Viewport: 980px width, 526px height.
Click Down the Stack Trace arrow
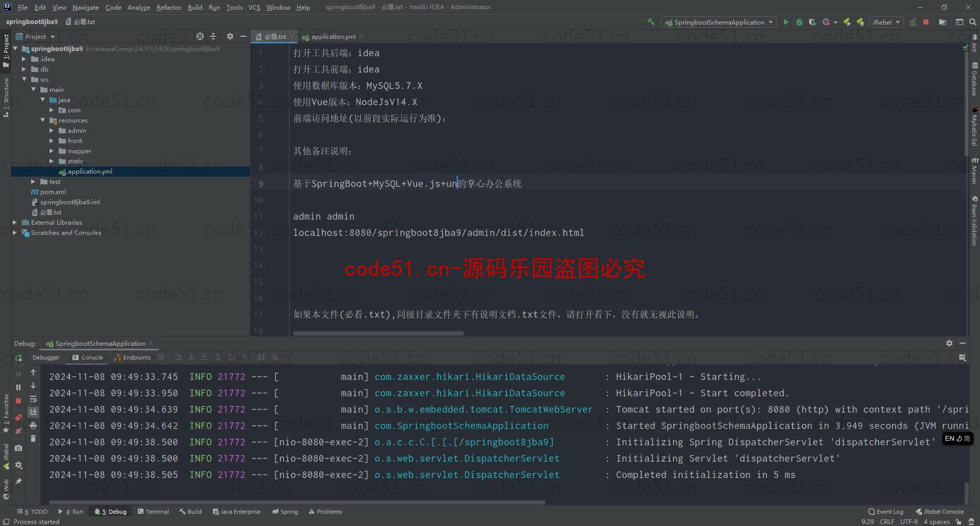tap(33, 386)
